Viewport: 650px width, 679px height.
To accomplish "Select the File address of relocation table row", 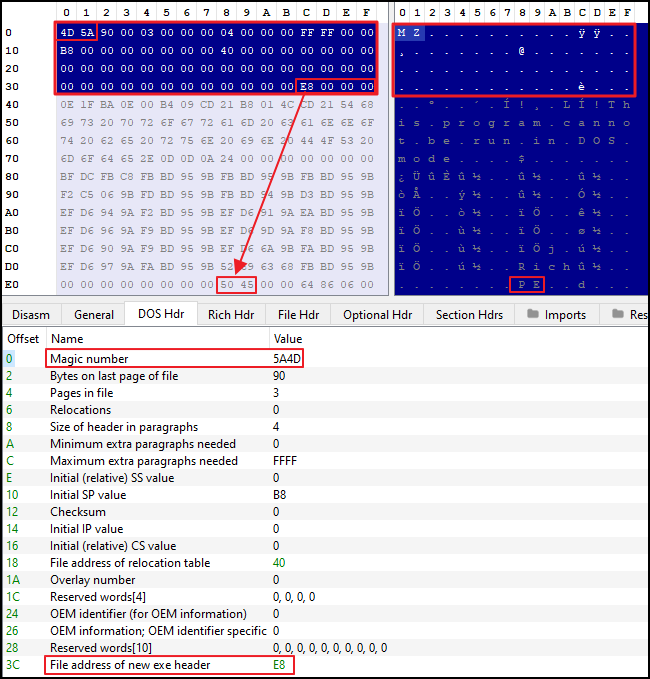I will pos(130,563).
